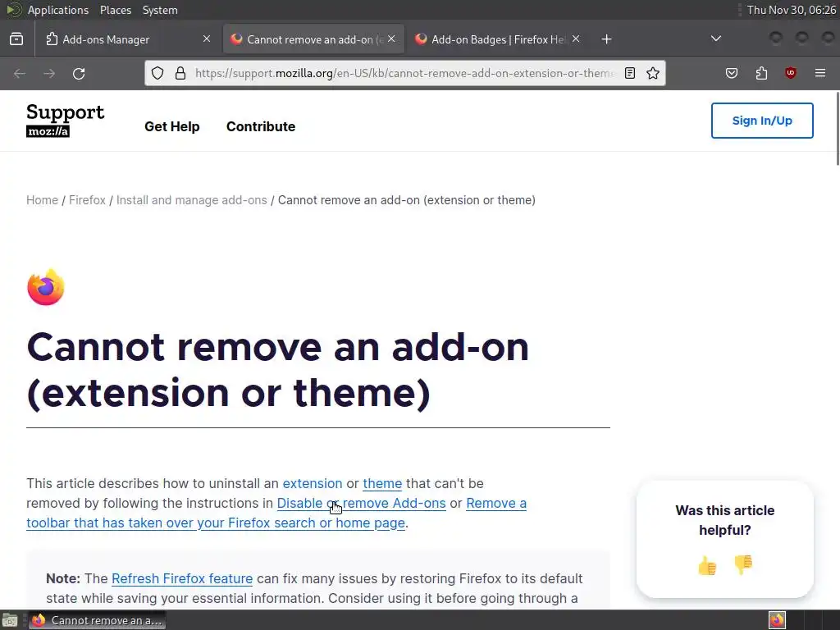Select the Cannot remove an add-on tab
The image size is (840, 630).
pos(313,39)
